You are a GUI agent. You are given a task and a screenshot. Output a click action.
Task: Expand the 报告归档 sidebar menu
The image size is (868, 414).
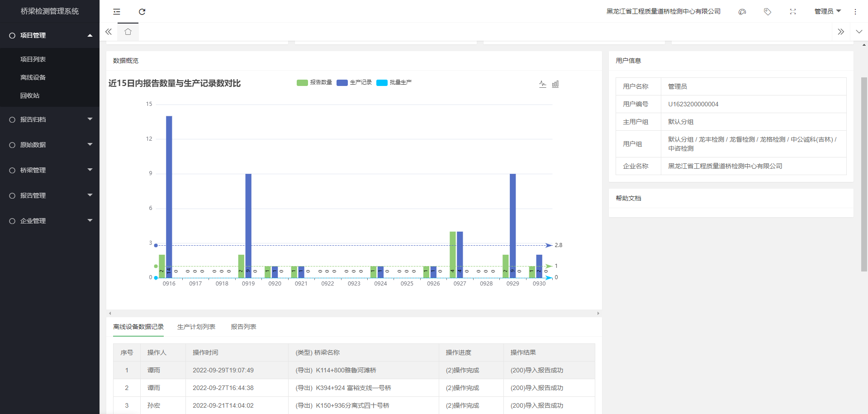pos(50,119)
